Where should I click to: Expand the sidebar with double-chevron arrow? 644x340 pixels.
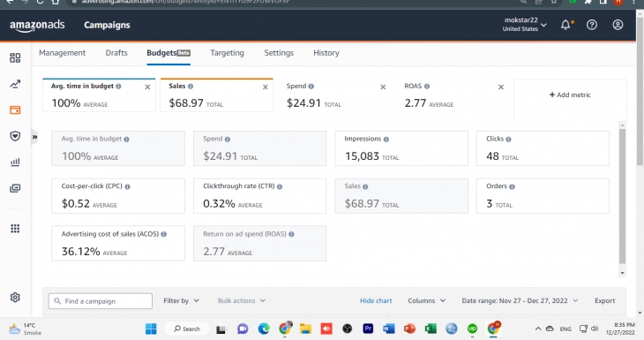coord(35,137)
